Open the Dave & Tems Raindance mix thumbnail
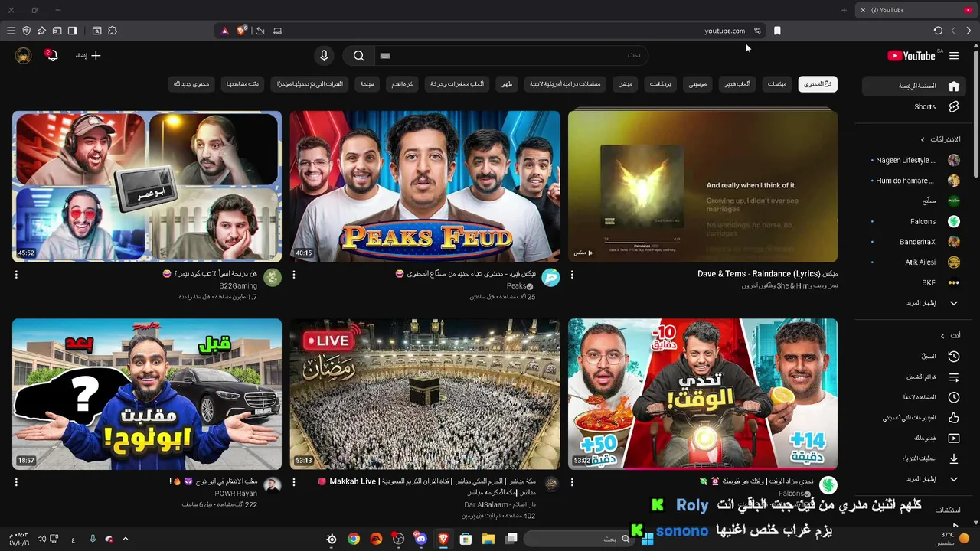 pos(703,187)
